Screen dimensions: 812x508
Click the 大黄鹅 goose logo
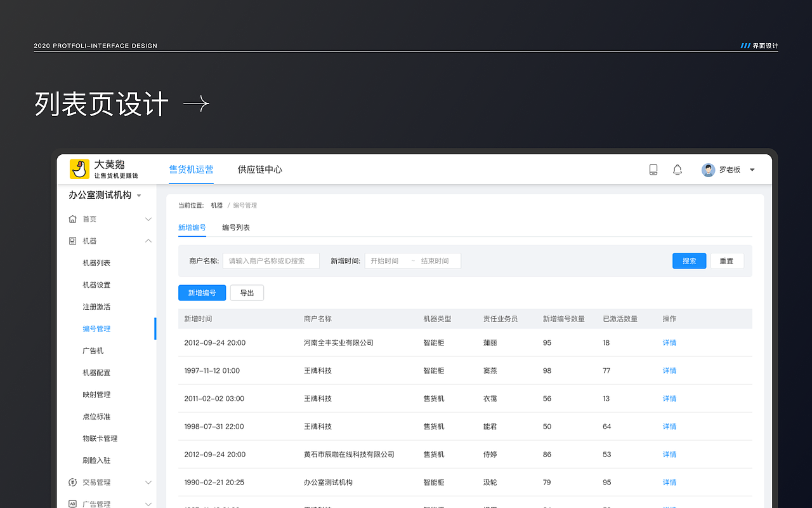click(x=79, y=169)
